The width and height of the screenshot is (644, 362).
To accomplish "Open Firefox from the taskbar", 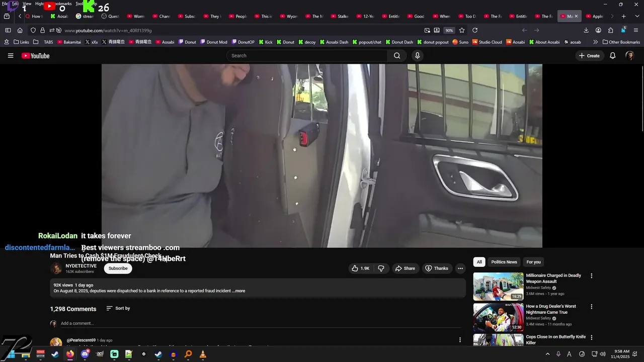I will 70,354.
